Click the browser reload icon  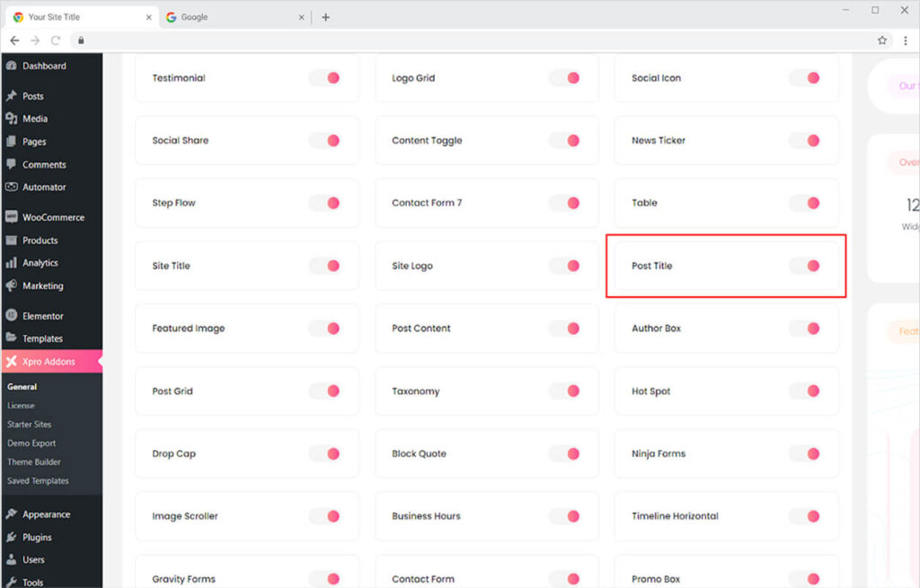[56, 40]
